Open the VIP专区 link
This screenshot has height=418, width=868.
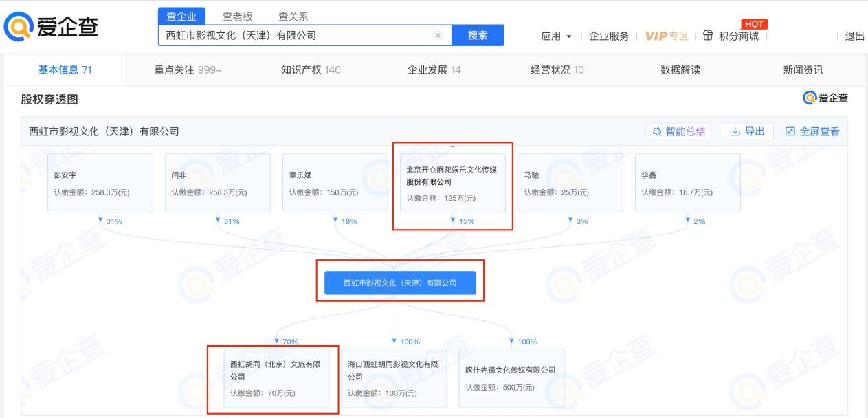pos(666,36)
